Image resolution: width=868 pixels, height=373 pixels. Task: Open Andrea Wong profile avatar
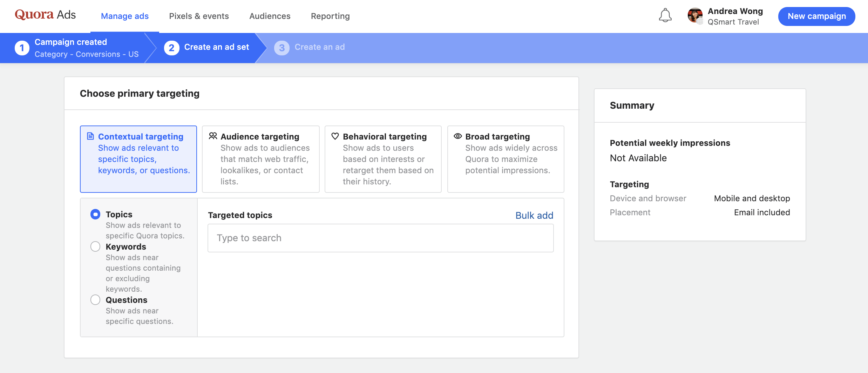695,16
